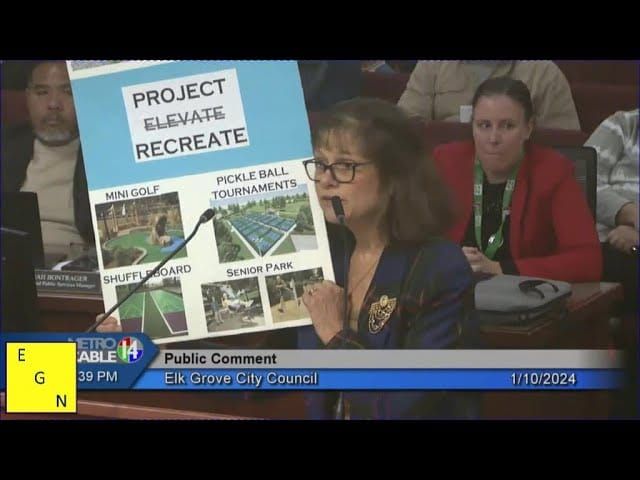Click the time display ending in '39 PM'
The height and width of the screenshot is (480, 640).
point(97,376)
